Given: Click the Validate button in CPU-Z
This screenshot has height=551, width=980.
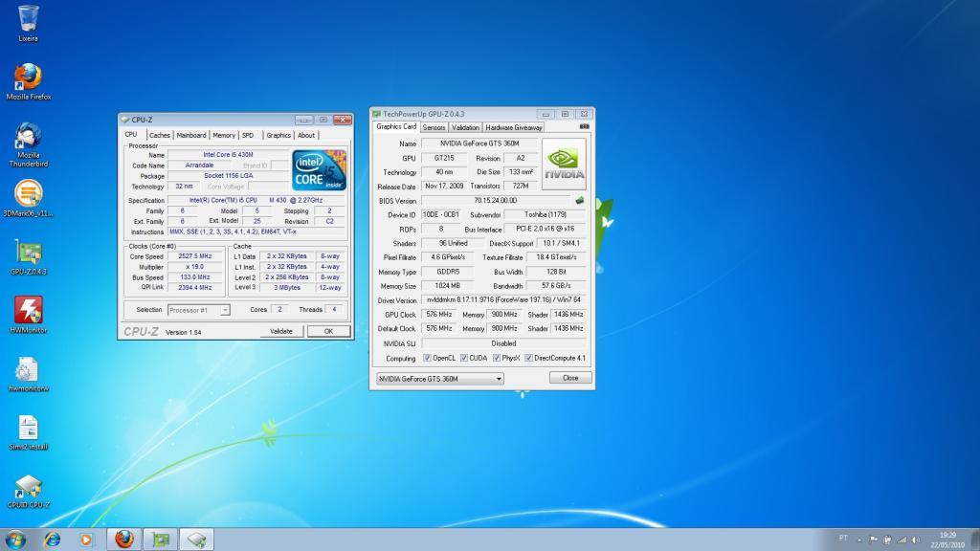Looking at the screenshot, I should point(281,331).
